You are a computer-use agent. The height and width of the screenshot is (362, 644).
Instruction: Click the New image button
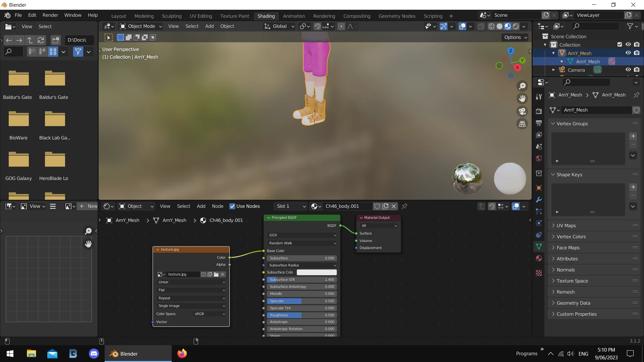(x=88, y=206)
